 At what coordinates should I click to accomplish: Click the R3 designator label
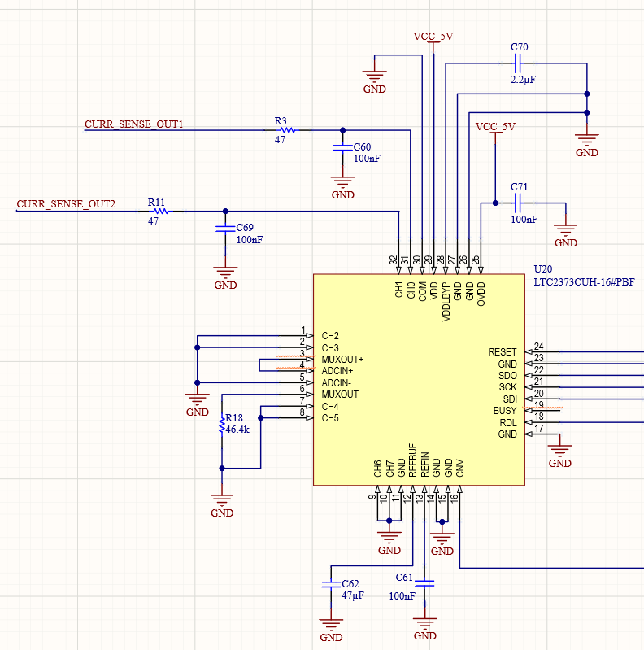281,120
